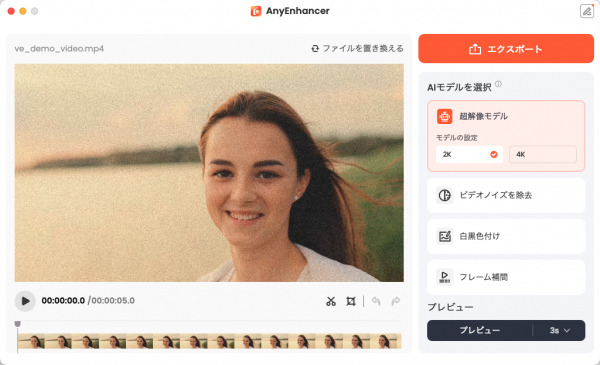Click the scissors cut icon

click(x=331, y=301)
